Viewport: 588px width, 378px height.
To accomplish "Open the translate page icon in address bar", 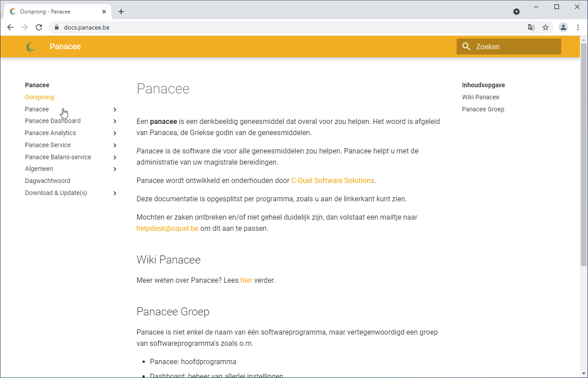I will tap(531, 27).
